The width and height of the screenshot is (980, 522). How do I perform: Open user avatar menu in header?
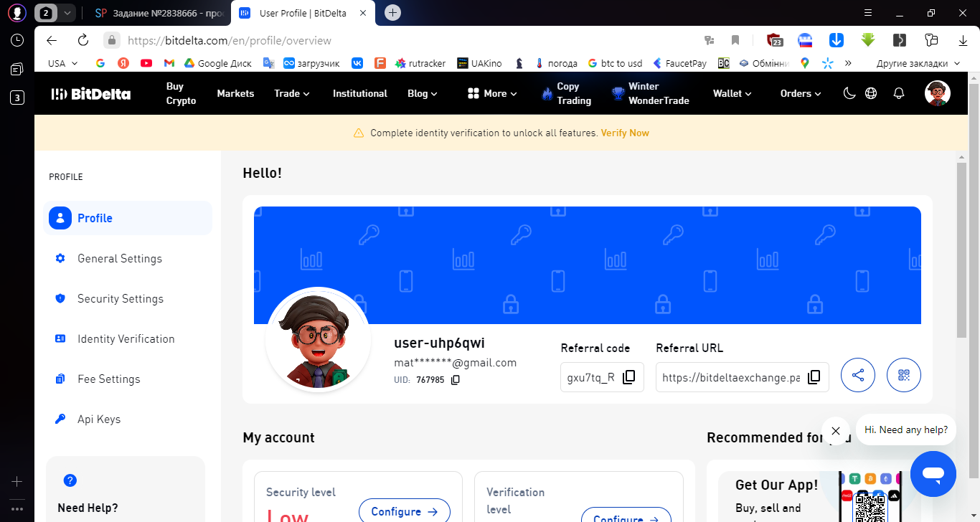[x=937, y=93]
